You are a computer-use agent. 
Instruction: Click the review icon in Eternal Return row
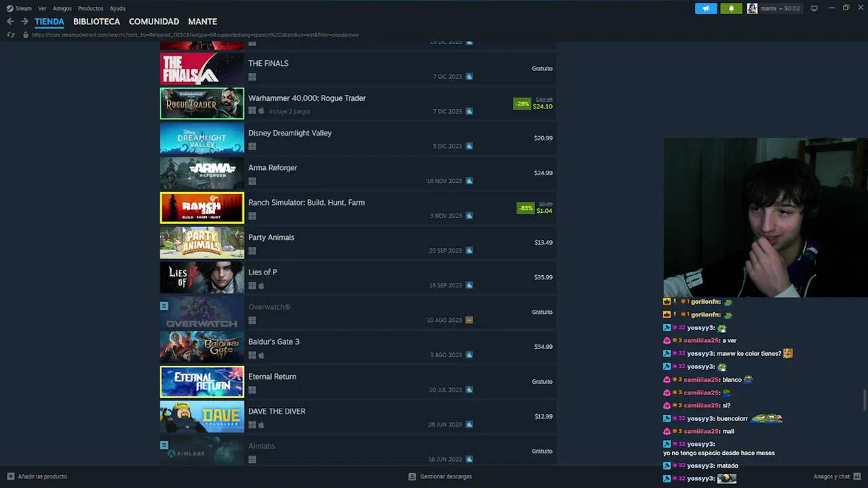pos(469,390)
